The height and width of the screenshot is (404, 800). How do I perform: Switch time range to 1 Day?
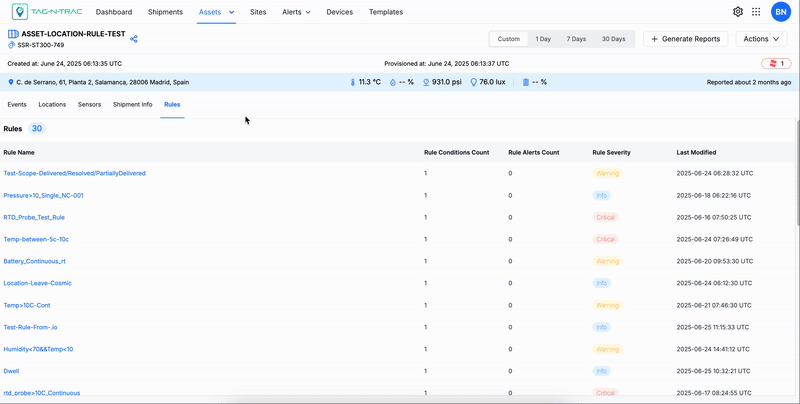543,39
